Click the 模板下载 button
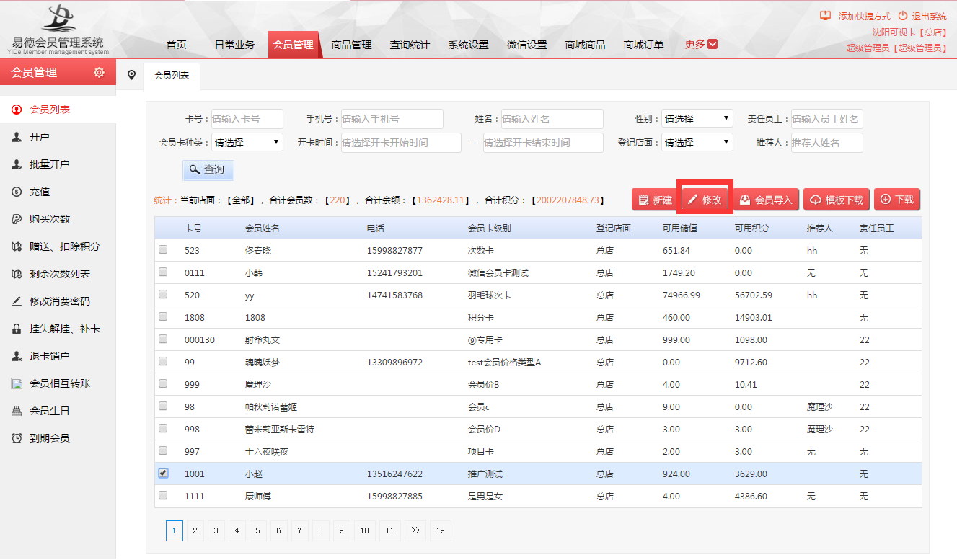This screenshot has width=957, height=560. pos(837,200)
